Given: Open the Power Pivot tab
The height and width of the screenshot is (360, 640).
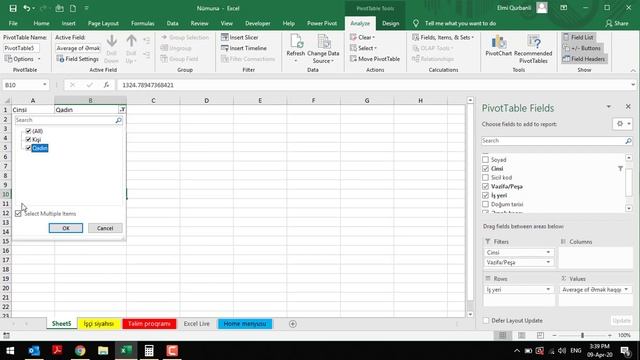Looking at the screenshot, I should pos(322,23).
